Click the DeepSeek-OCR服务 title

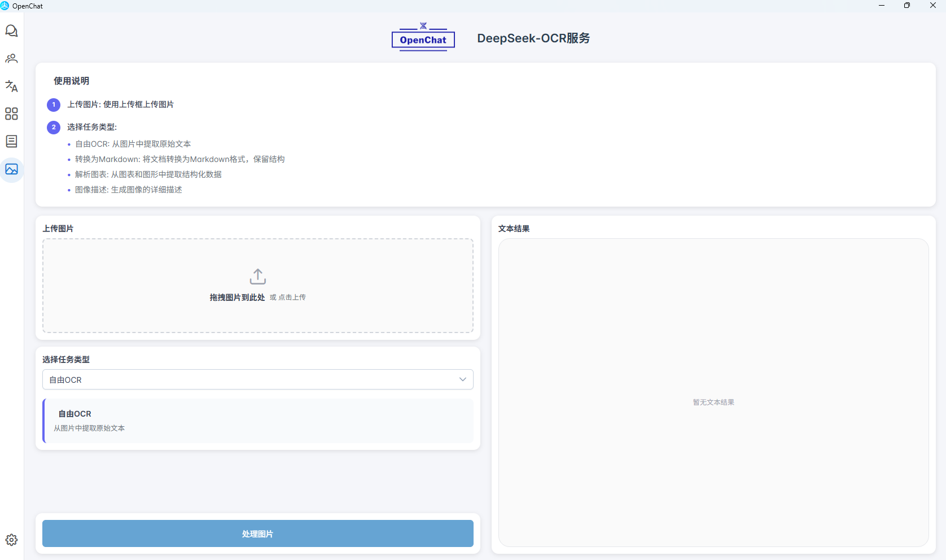point(533,38)
